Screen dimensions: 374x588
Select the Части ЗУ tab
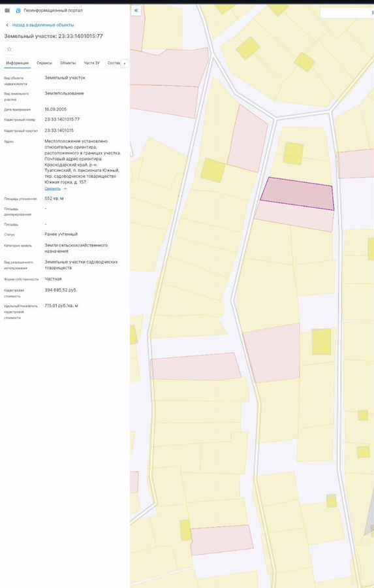coord(92,63)
